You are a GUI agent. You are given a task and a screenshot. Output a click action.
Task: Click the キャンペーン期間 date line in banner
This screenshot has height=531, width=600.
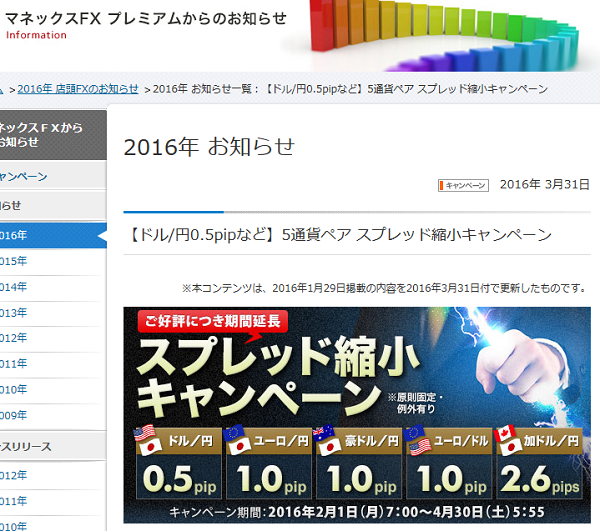tap(357, 512)
